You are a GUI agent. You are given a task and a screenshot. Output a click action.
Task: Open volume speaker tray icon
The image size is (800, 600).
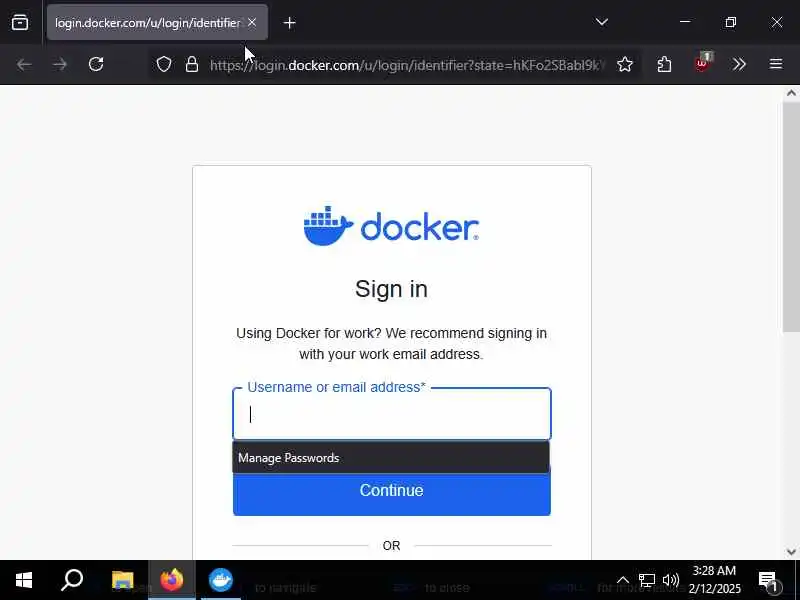[671, 580]
